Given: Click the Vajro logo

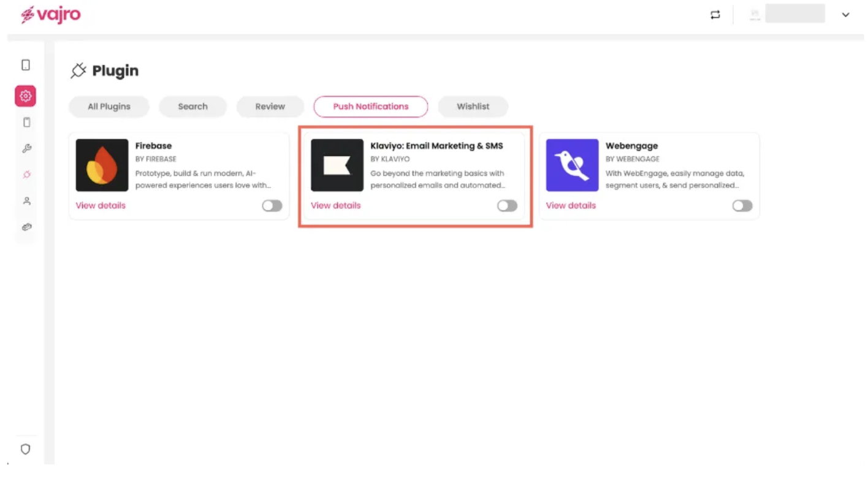Looking at the screenshot, I should pyautogui.click(x=50, y=15).
